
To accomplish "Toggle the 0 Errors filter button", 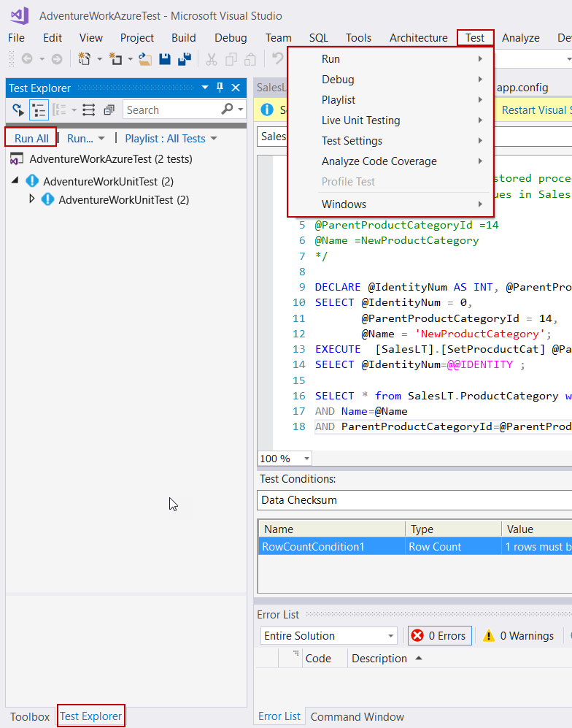I will click(440, 636).
